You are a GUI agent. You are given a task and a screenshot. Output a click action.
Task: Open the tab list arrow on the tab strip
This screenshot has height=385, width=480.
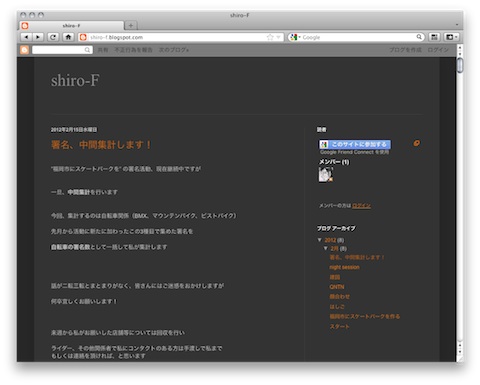457,25
